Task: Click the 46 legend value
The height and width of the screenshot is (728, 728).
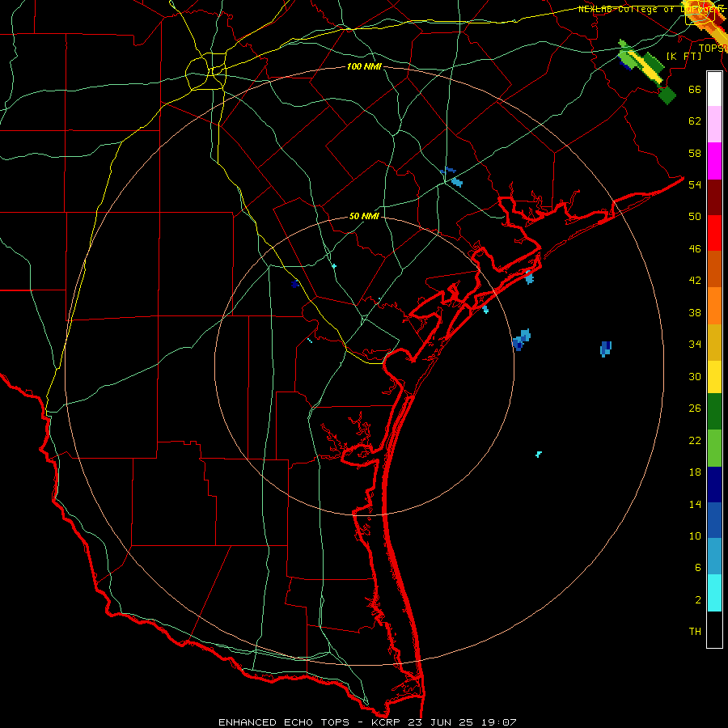Action: point(695,248)
